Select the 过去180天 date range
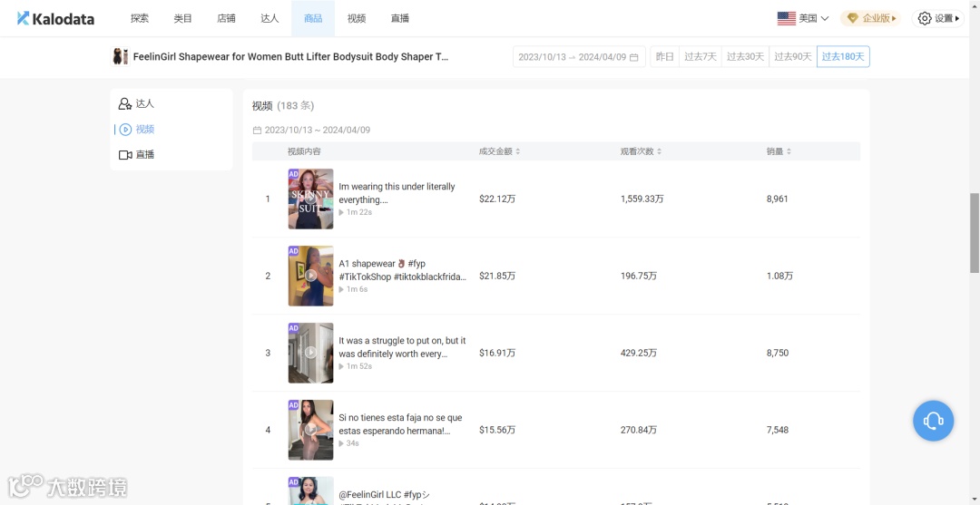980x505 pixels. click(x=843, y=57)
